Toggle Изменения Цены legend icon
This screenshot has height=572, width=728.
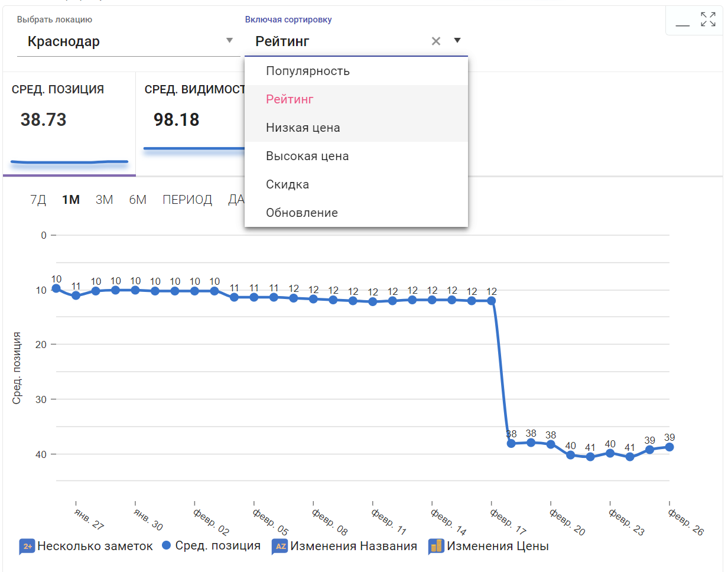tap(436, 547)
